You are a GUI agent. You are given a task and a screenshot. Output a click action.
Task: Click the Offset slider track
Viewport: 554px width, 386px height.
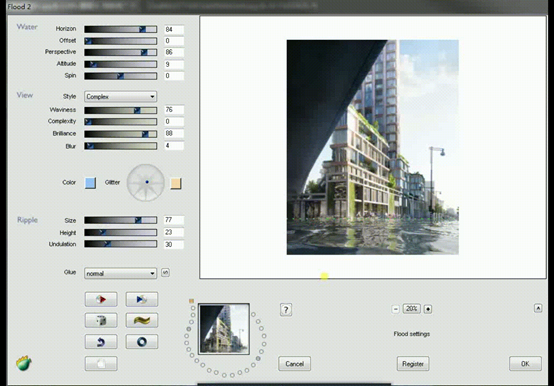tap(120, 41)
